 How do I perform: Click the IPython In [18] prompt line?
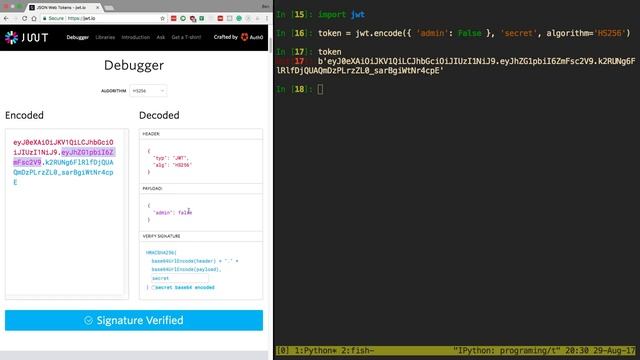300,89
